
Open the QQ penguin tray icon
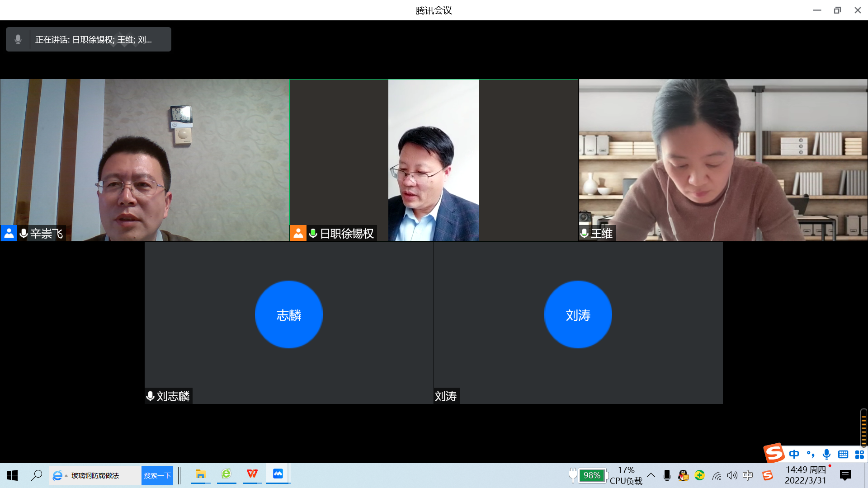[x=683, y=475]
